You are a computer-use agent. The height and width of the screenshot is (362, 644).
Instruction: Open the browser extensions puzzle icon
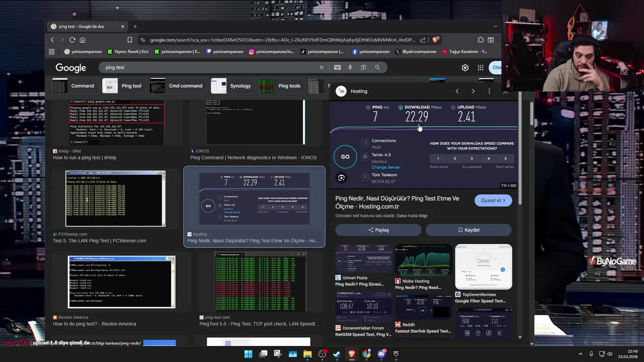(480, 40)
